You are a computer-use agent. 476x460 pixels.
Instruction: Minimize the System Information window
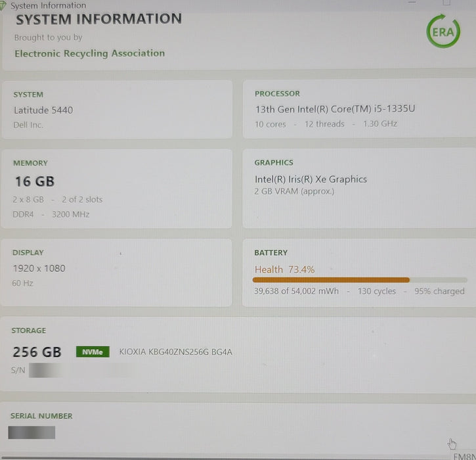[x=412, y=3]
